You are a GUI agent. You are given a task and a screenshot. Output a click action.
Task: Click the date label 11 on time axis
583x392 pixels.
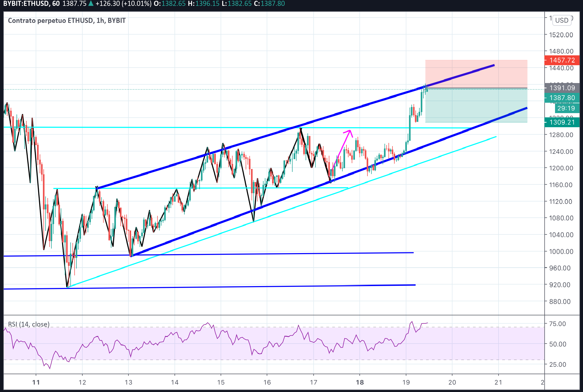[x=36, y=382]
